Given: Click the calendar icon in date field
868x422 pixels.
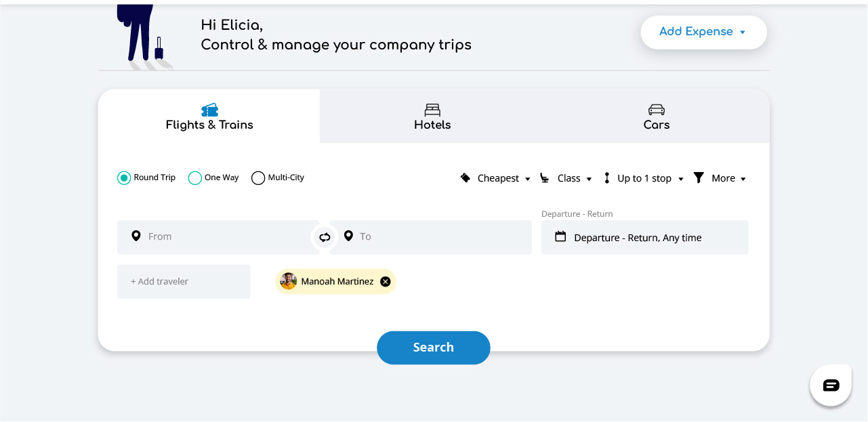Looking at the screenshot, I should [x=560, y=236].
